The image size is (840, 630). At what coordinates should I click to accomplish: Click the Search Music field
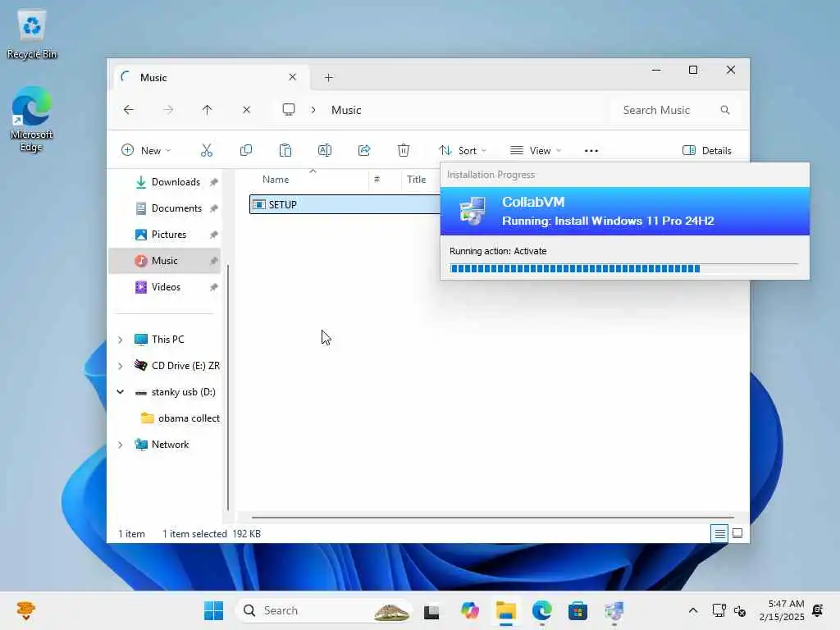tap(676, 110)
